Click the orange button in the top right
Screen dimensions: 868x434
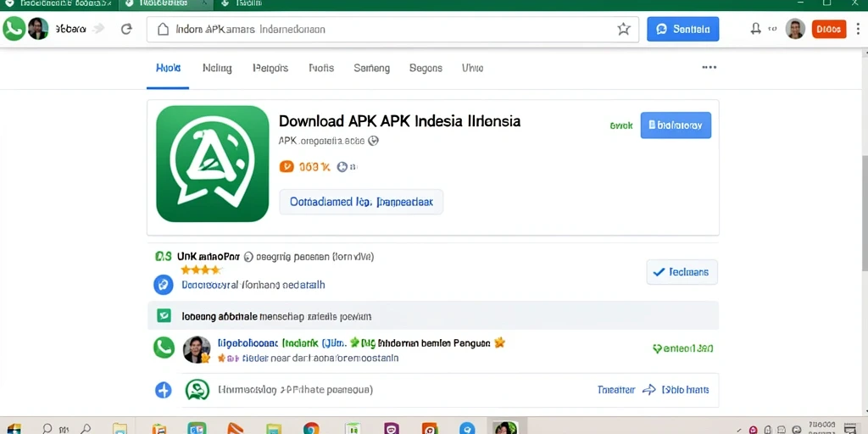pos(829,30)
